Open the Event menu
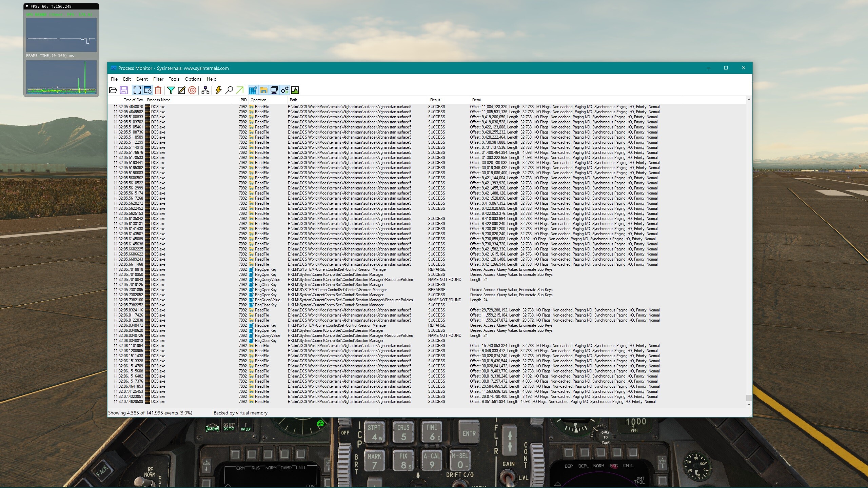 click(x=142, y=79)
